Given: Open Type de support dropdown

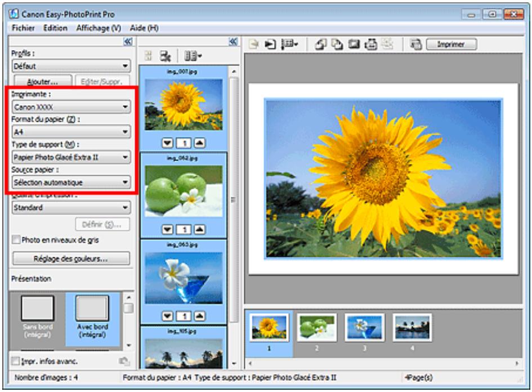Looking at the screenshot, I should pyautogui.click(x=71, y=157).
